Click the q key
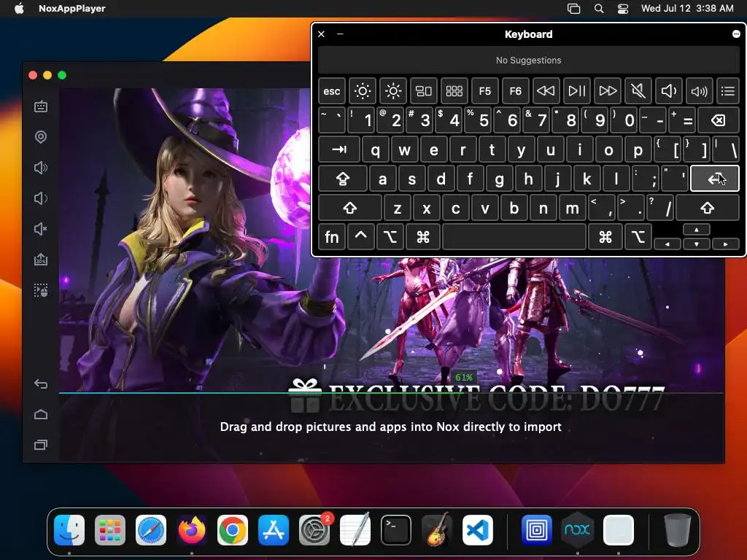This screenshot has width=747, height=560. click(x=376, y=149)
